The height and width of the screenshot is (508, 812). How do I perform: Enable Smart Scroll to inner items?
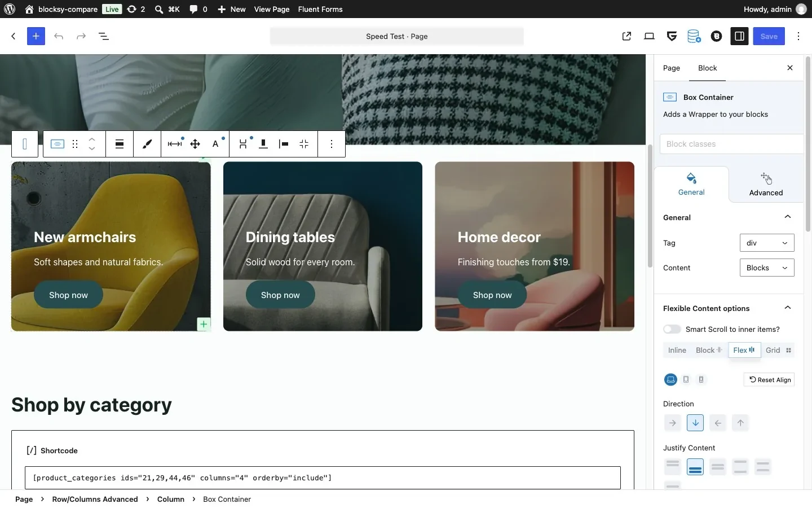tap(673, 330)
